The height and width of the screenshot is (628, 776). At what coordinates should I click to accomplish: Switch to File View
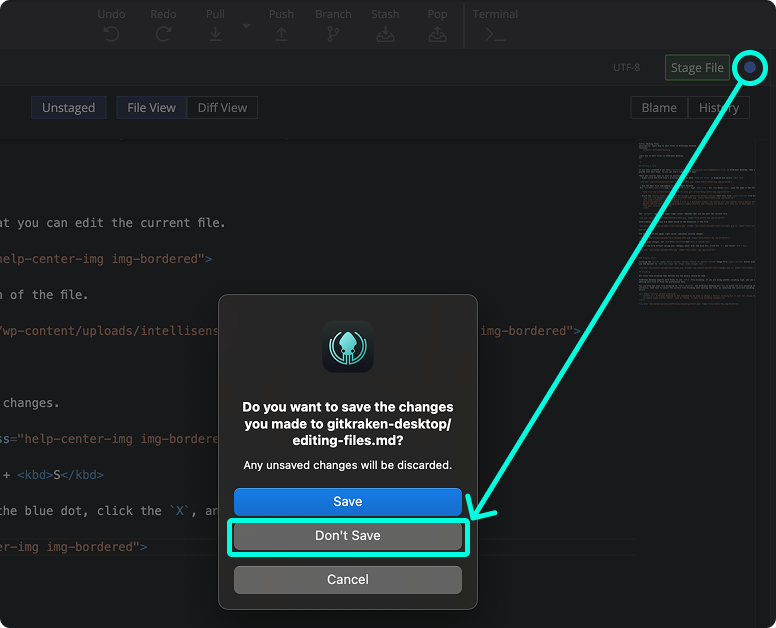click(x=151, y=108)
